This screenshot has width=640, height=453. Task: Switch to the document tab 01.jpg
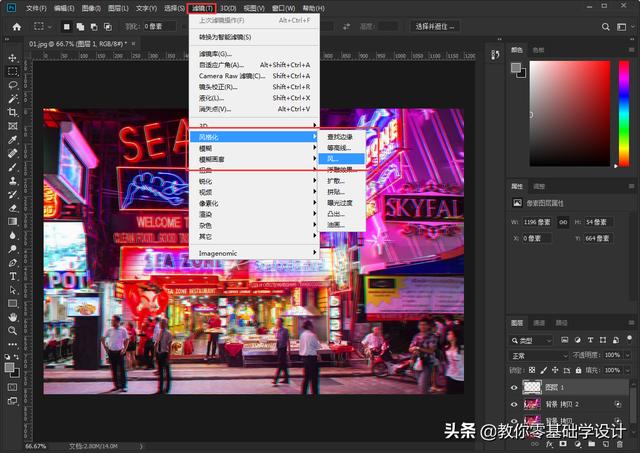pos(78,44)
